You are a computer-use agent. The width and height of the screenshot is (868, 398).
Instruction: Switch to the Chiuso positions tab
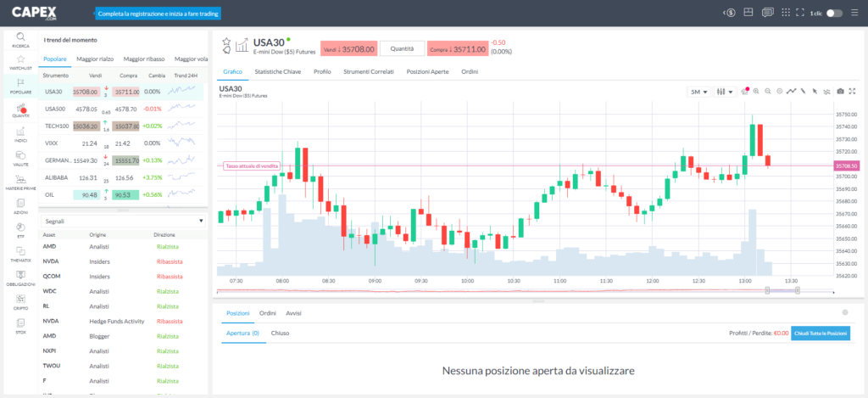[280, 334]
